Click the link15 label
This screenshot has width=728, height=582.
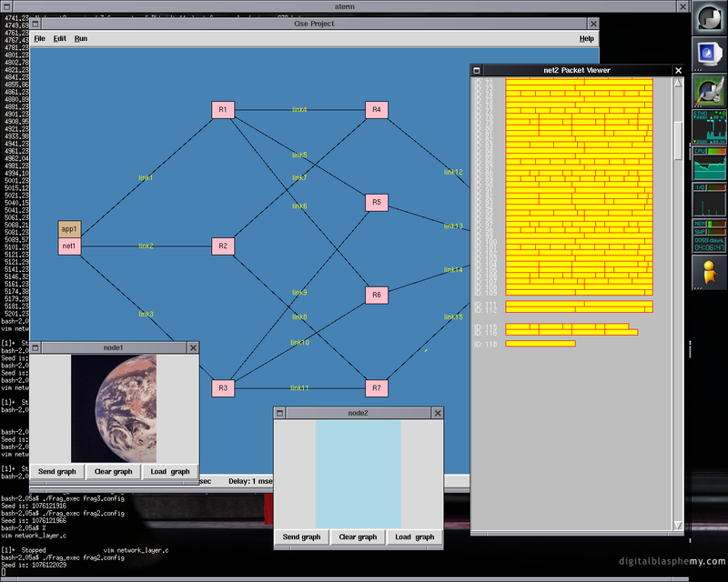pyautogui.click(x=453, y=317)
